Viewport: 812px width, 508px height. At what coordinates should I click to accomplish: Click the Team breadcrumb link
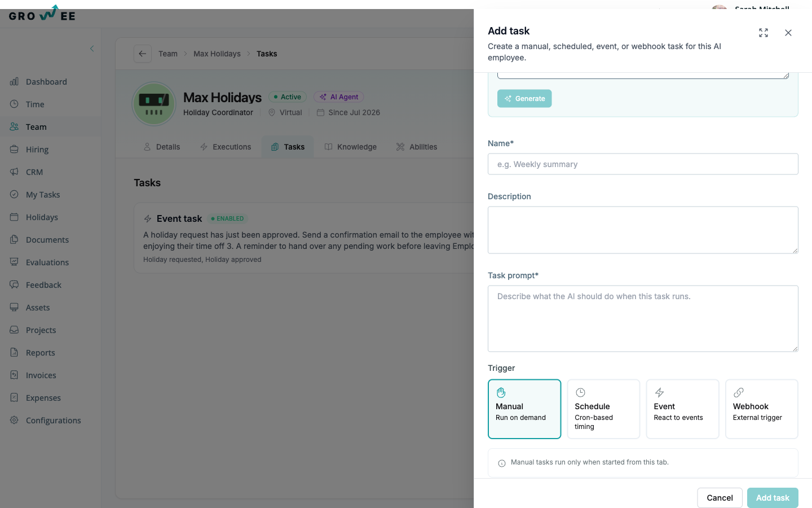coord(168,54)
